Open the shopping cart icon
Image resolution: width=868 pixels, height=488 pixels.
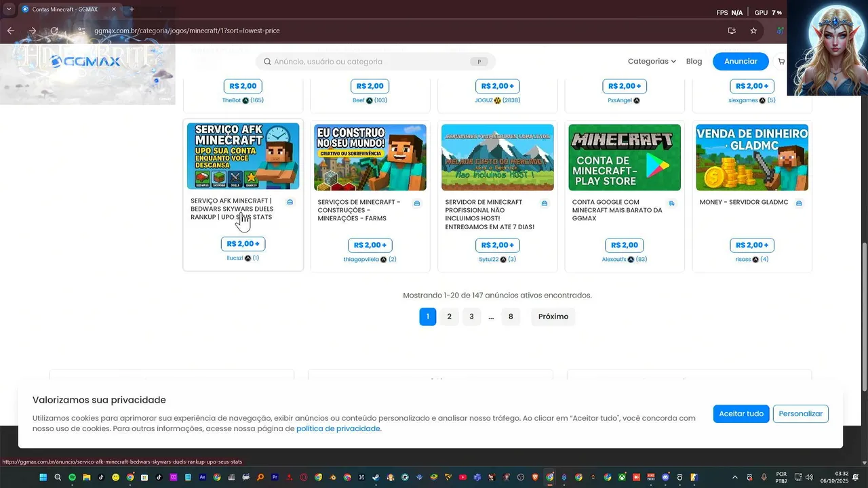pyautogui.click(x=781, y=62)
